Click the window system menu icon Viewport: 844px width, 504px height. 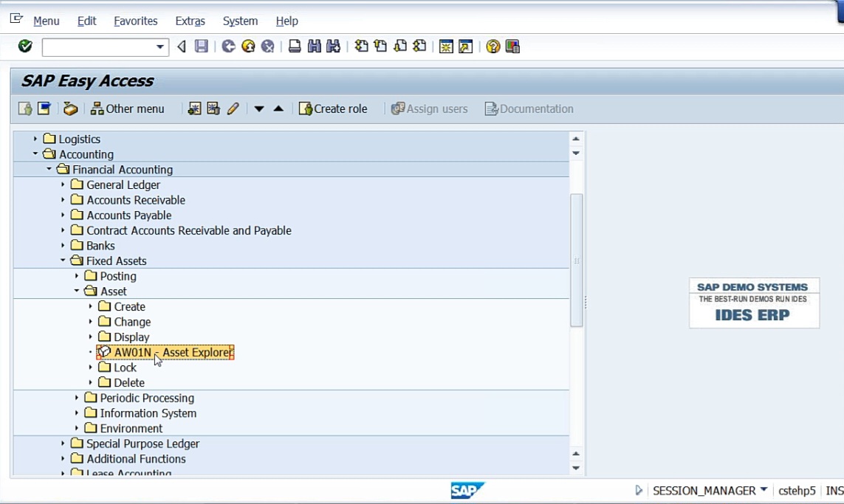click(17, 19)
